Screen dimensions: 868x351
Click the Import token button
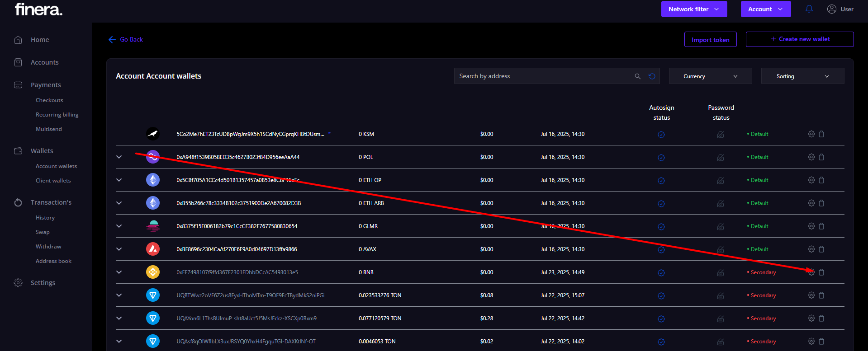pos(710,40)
